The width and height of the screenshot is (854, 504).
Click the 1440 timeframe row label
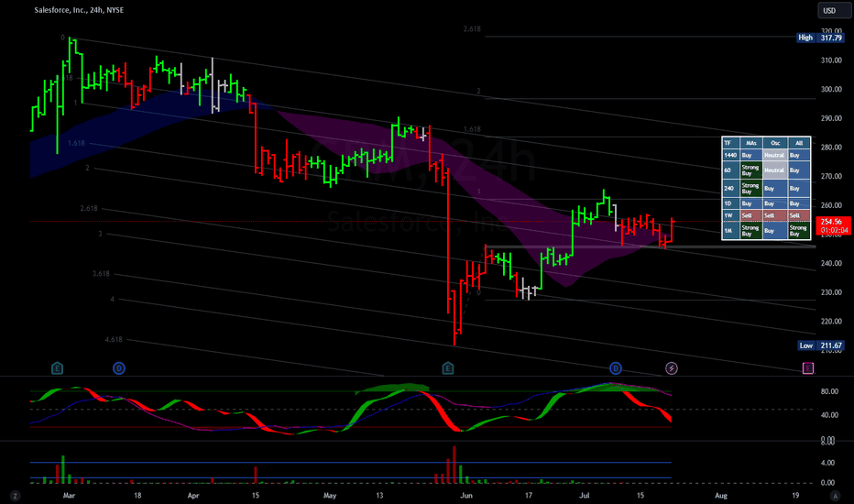tap(730, 155)
